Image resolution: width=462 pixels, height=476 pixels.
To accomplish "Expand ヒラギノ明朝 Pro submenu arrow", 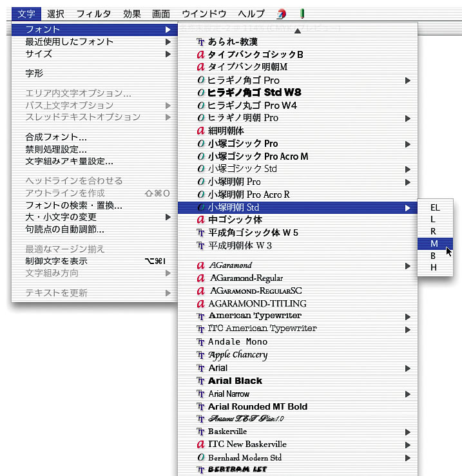I will [x=408, y=119].
